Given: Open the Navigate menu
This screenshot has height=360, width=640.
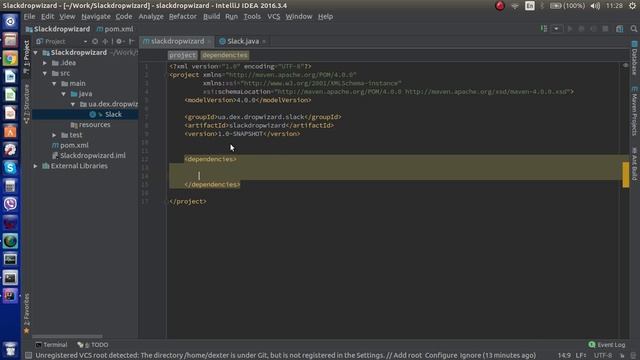Looking at the screenshot, I should pyautogui.click(x=96, y=17).
